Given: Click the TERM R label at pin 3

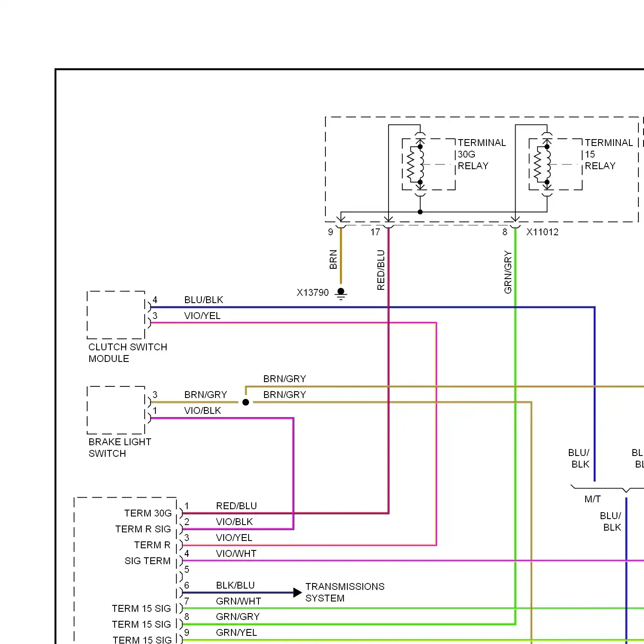Looking at the screenshot, I should coord(152,545).
